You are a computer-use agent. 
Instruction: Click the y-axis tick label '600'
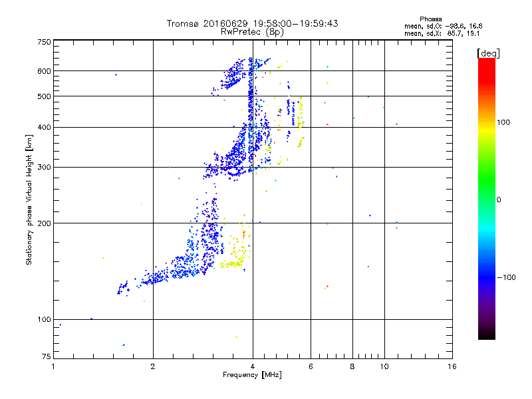coord(44,71)
